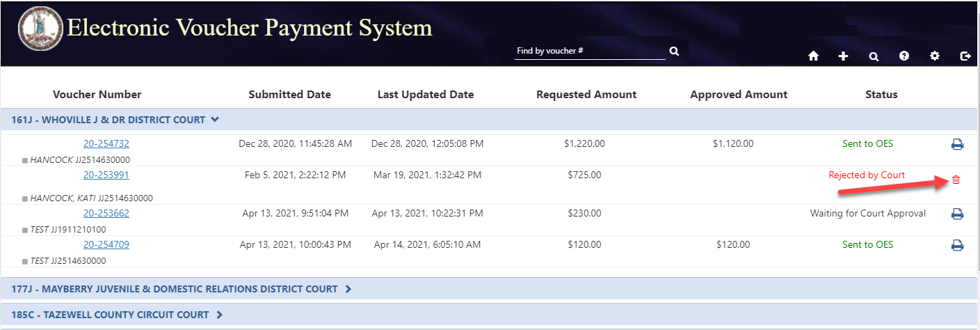
Task: Open settings gear icon
Action: click(935, 56)
